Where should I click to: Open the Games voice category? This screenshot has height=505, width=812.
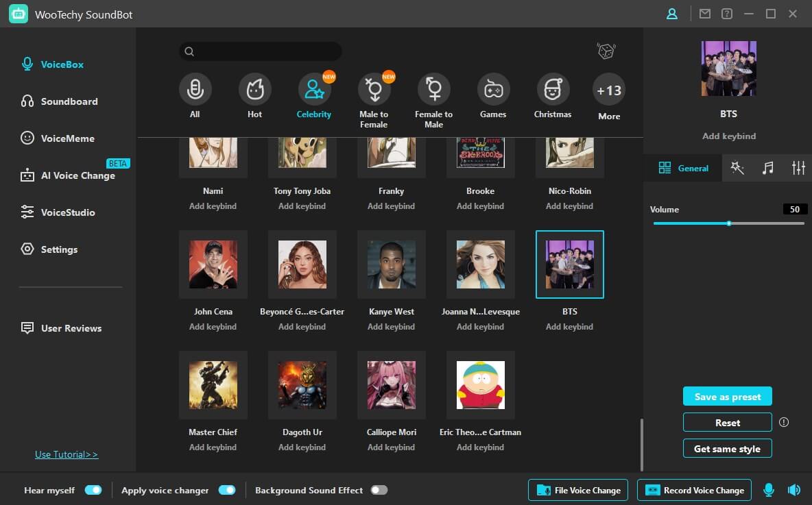click(493, 90)
